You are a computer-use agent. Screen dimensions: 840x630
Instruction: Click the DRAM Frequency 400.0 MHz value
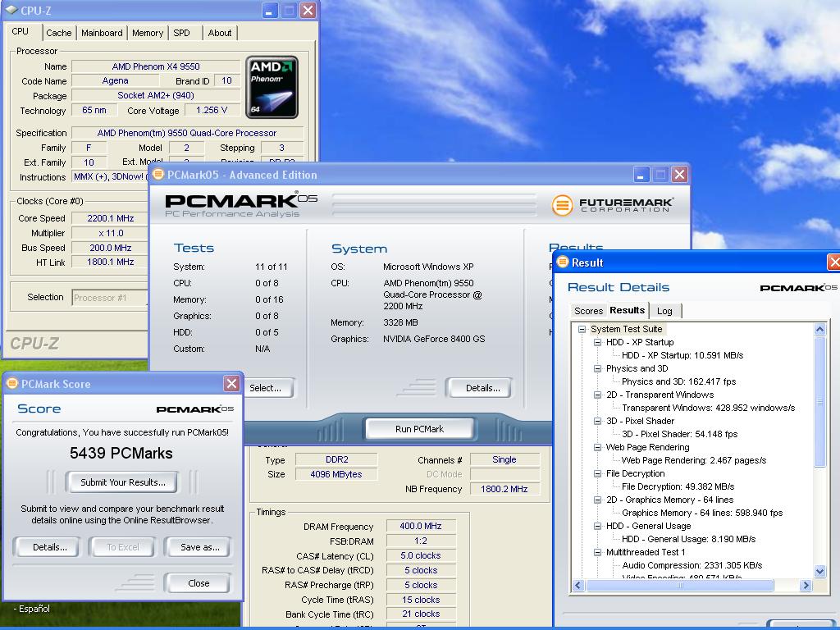coord(421,526)
